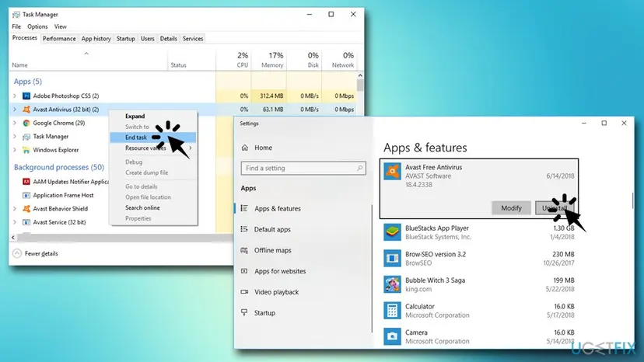Open the Resource values submenu arrow
This screenshot has width=644, height=362.
191,148
